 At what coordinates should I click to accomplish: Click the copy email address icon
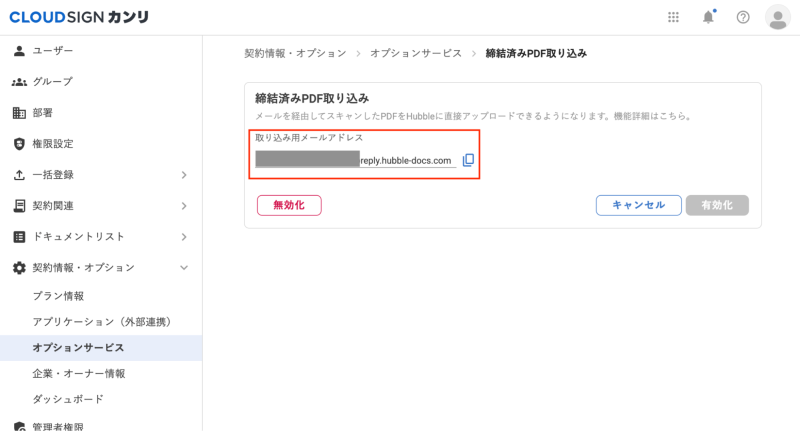[468, 160]
